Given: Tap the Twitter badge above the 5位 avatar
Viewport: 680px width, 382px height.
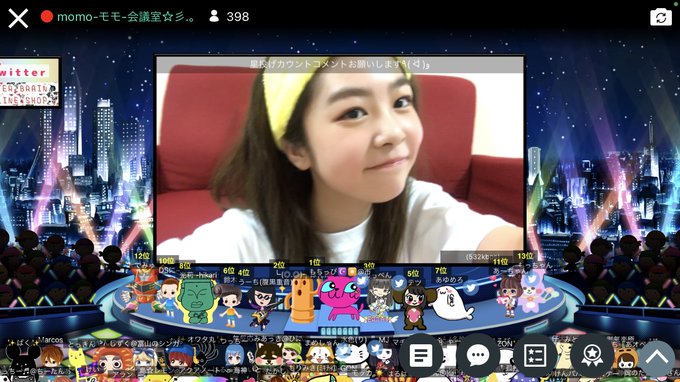Looking at the screenshot, I should [x=399, y=283].
